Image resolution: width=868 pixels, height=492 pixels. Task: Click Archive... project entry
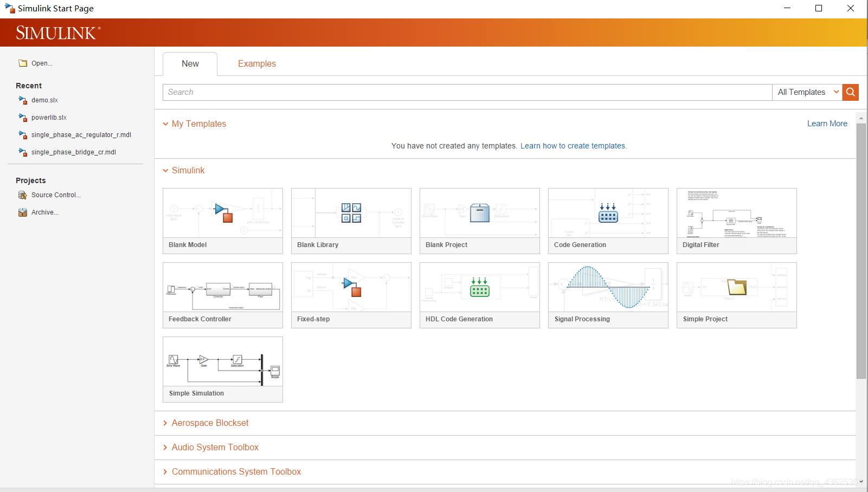[x=45, y=212]
